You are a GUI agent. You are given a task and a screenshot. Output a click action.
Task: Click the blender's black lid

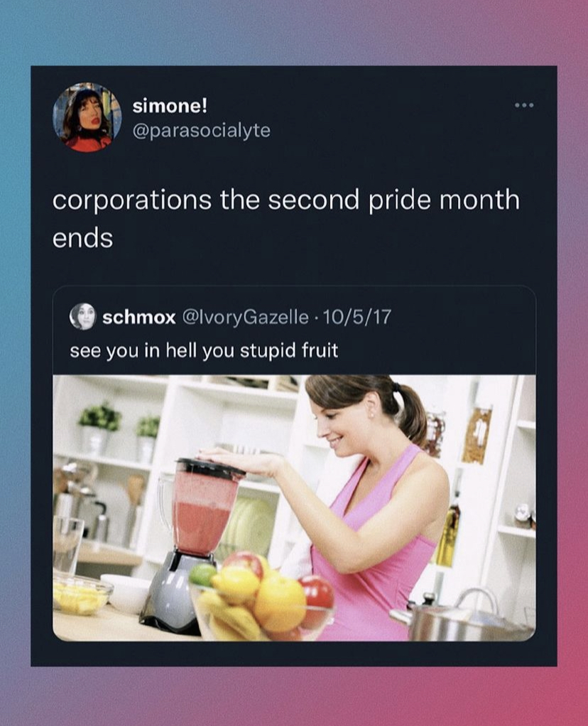click(x=211, y=467)
